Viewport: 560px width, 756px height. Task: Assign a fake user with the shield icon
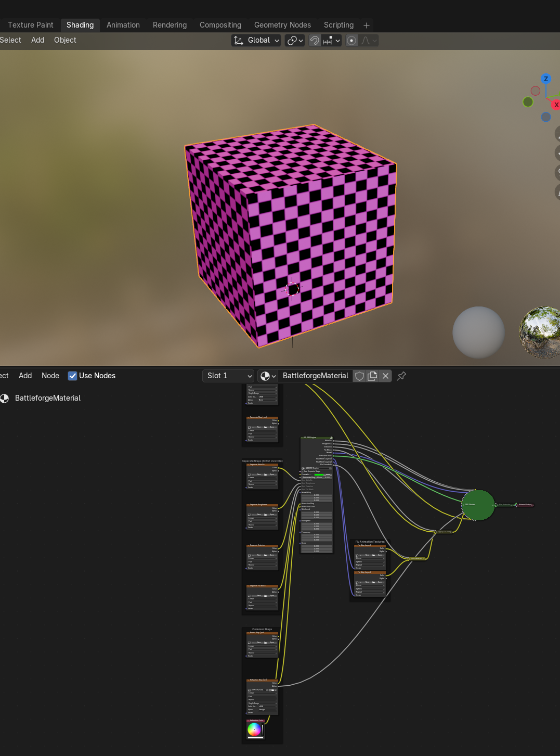pyautogui.click(x=359, y=376)
